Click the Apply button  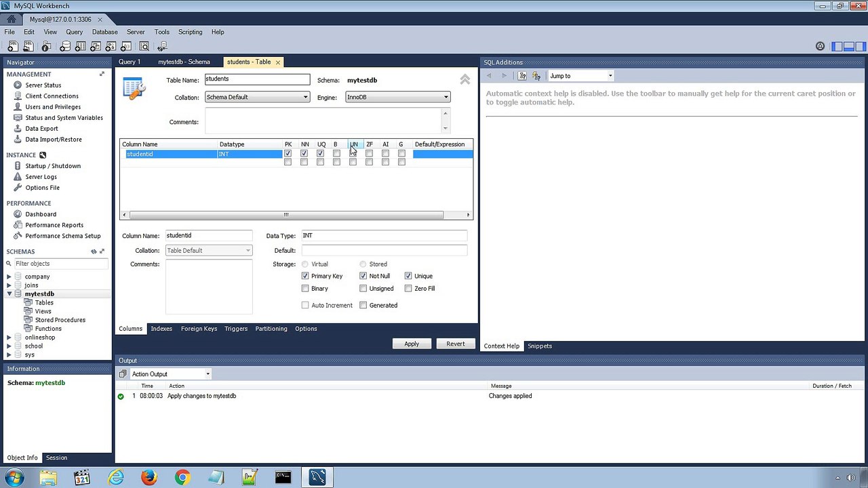click(x=412, y=344)
